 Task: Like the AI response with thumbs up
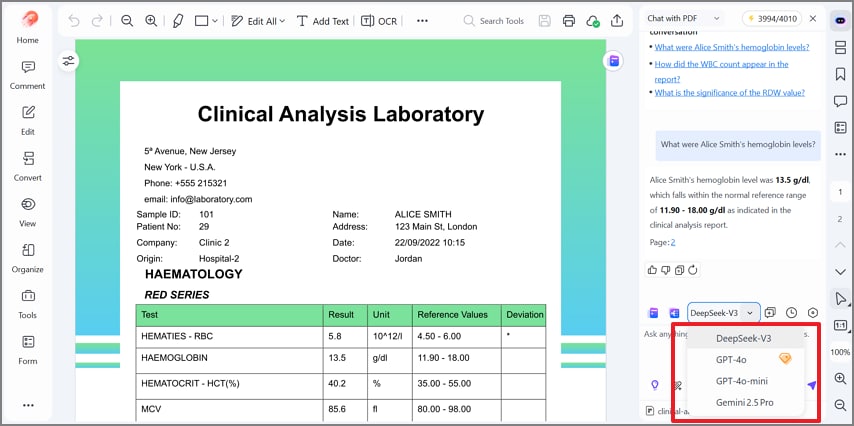[x=652, y=270]
